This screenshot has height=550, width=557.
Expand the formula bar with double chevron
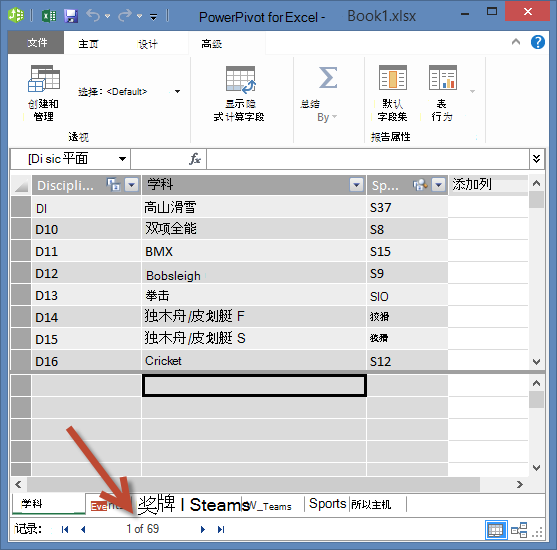[536, 158]
